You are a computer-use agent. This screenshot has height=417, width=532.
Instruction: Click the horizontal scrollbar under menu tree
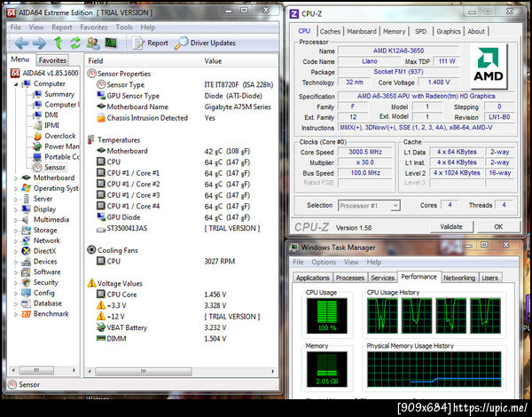(43, 370)
